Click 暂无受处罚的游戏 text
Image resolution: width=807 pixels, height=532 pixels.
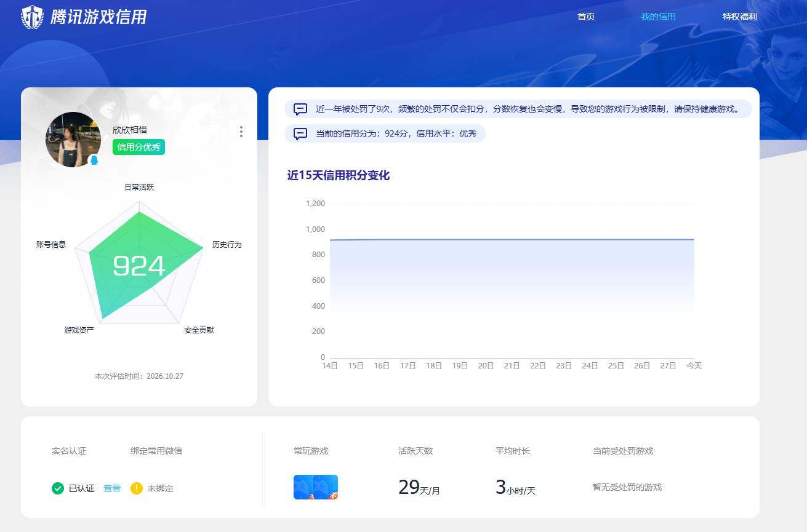[627, 487]
